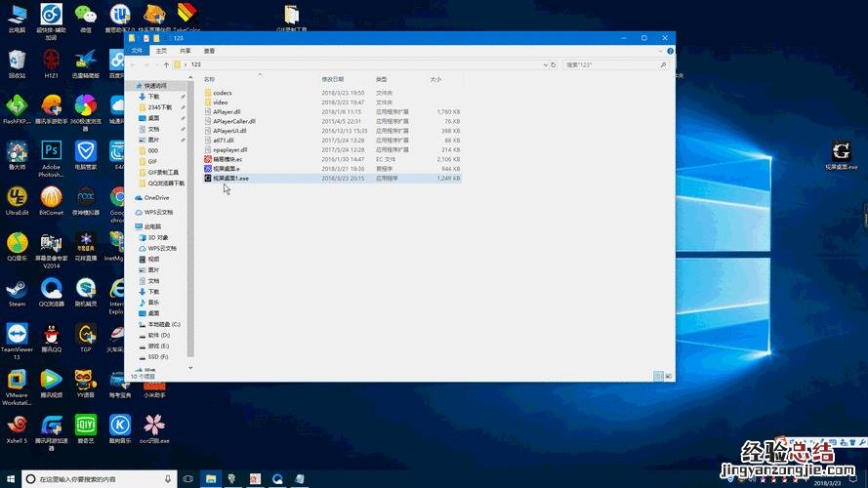Sort files by the 修改日期 column header

tap(333, 78)
